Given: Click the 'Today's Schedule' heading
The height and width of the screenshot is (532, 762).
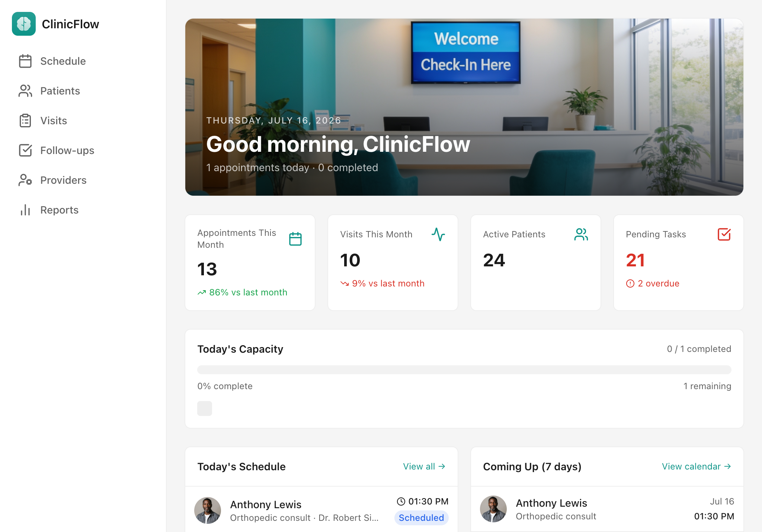Looking at the screenshot, I should 241,467.
